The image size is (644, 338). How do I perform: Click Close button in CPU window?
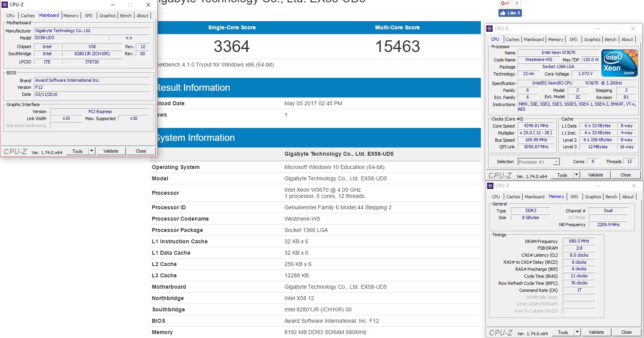pos(626,175)
